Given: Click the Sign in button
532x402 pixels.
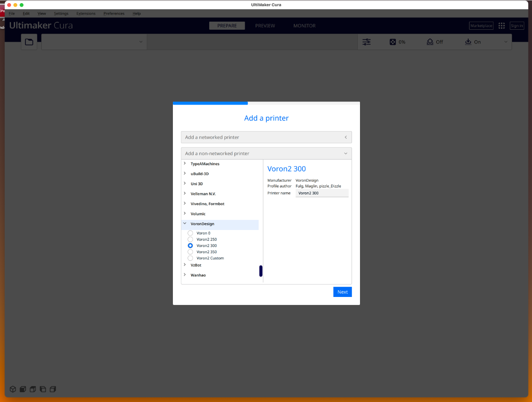Looking at the screenshot, I should click(x=517, y=26).
